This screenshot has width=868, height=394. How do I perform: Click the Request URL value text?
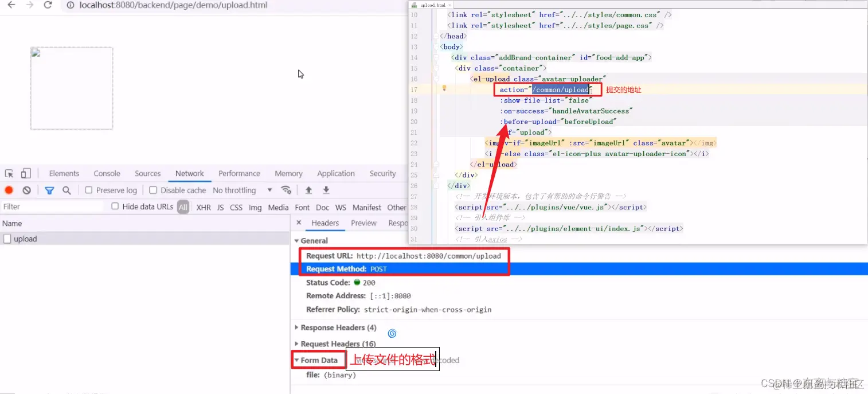click(429, 256)
